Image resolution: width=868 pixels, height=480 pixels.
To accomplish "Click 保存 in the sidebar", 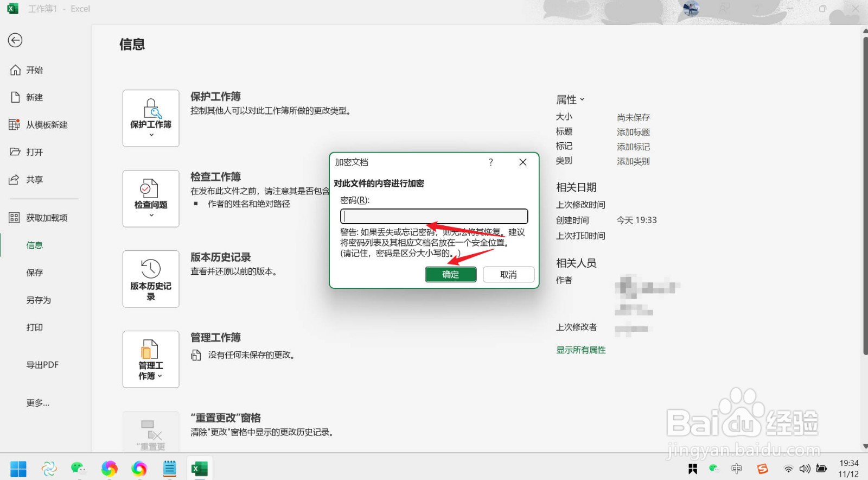I will 35,273.
